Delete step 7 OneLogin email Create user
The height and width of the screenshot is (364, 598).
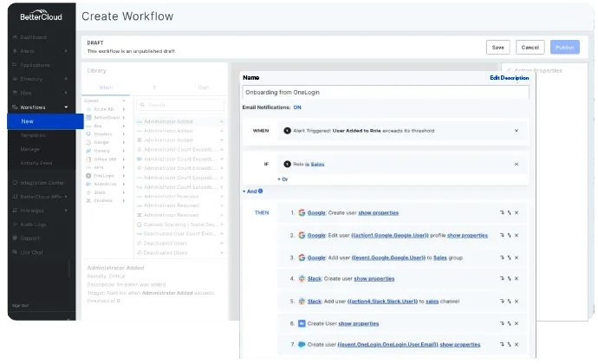pyautogui.click(x=517, y=344)
